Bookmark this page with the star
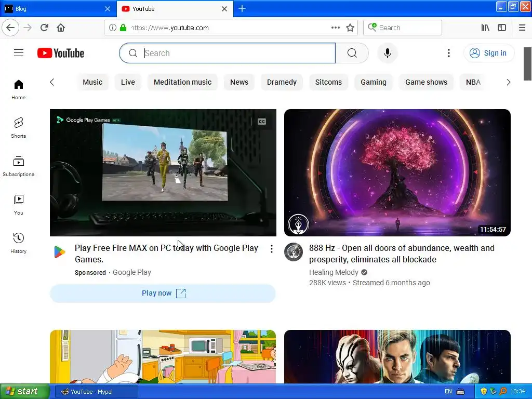Image resolution: width=532 pixels, height=399 pixels. [350, 28]
